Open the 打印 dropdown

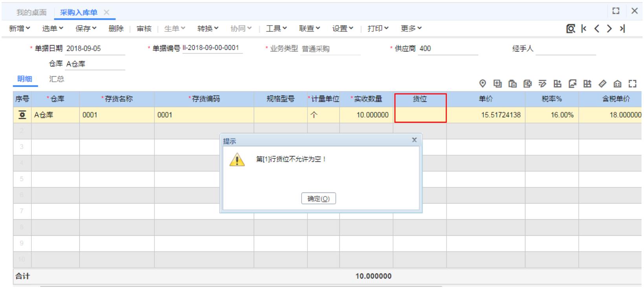point(378,29)
